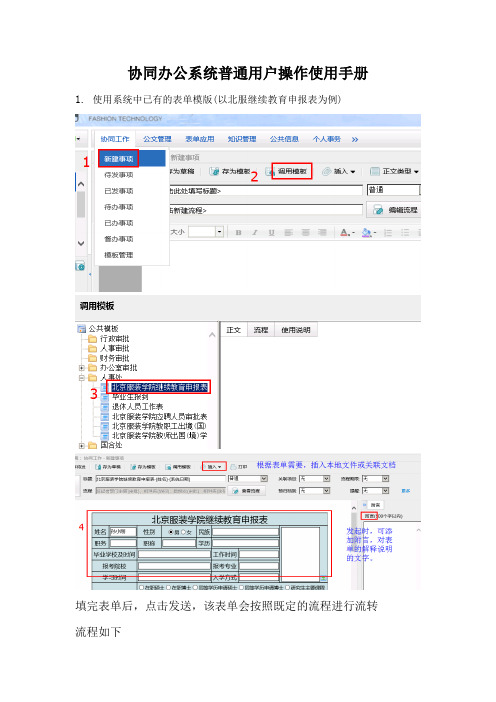Click the 存为模板 toolbar icon

tap(214, 171)
